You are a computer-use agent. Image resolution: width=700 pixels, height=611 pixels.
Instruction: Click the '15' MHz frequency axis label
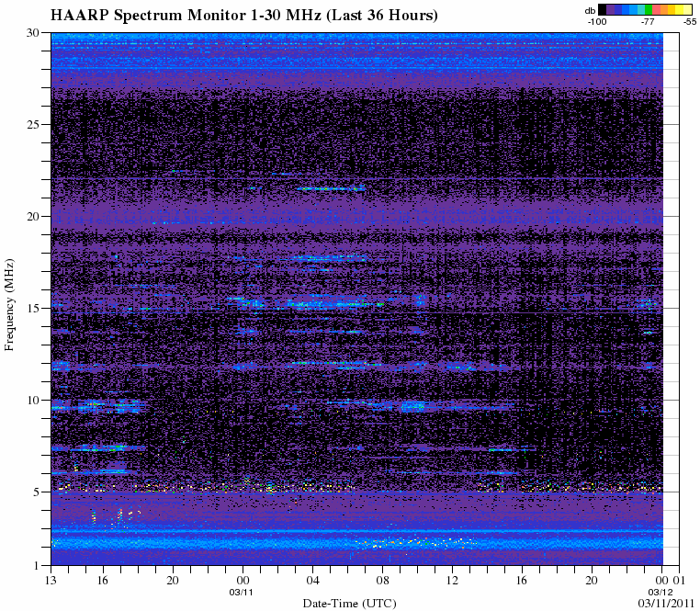pyautogui.click(x=32, y=308)
